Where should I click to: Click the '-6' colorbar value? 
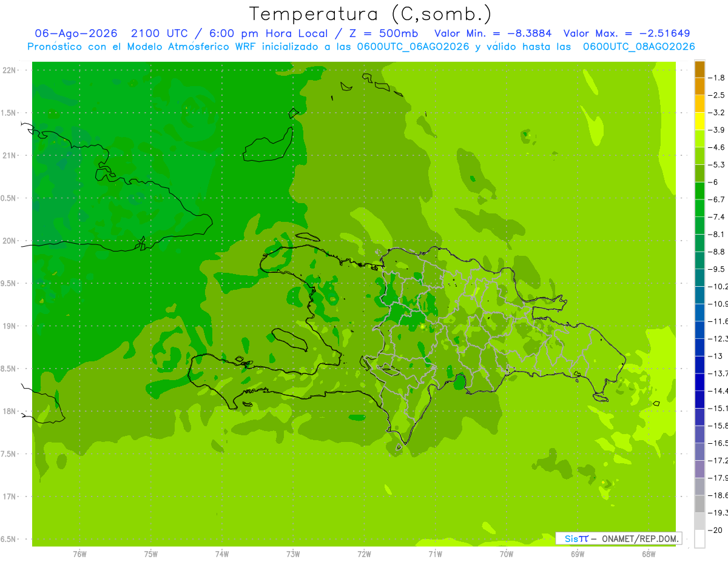tap(715, 182)
